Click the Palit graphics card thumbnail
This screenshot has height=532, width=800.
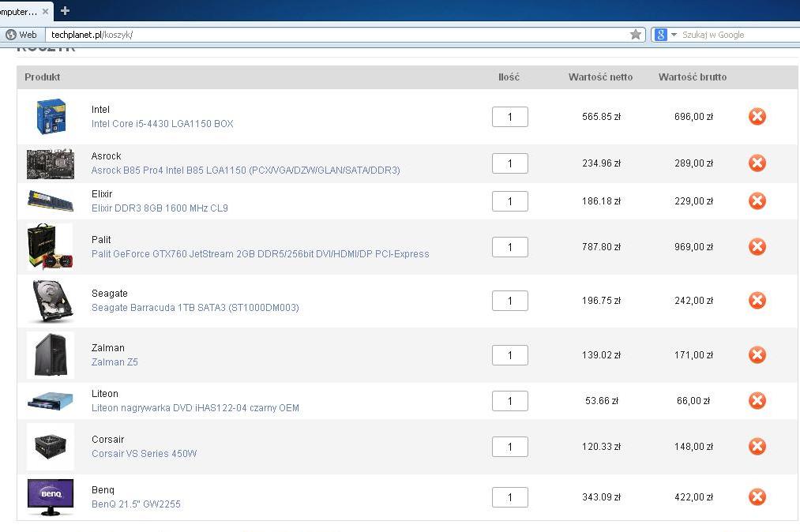coord(51,246)
